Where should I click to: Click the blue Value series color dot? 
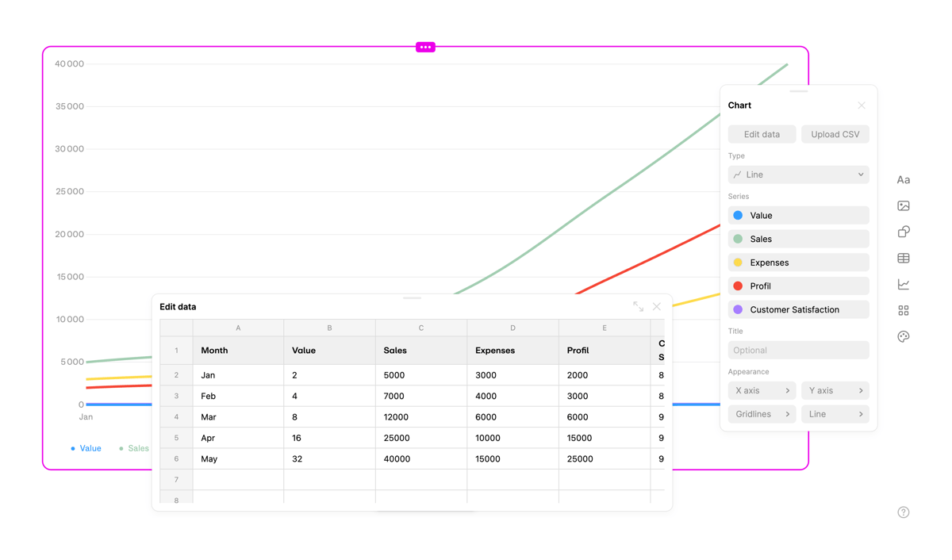pyautogui.click(x=737, y=215)
